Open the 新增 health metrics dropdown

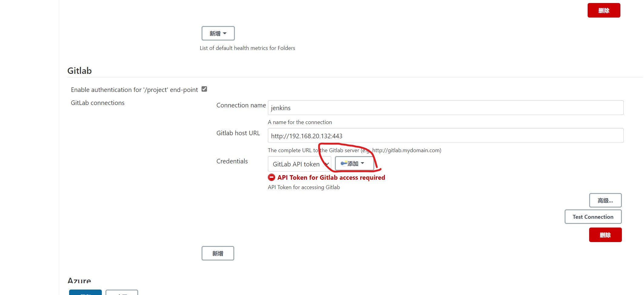tap(218, 34)
